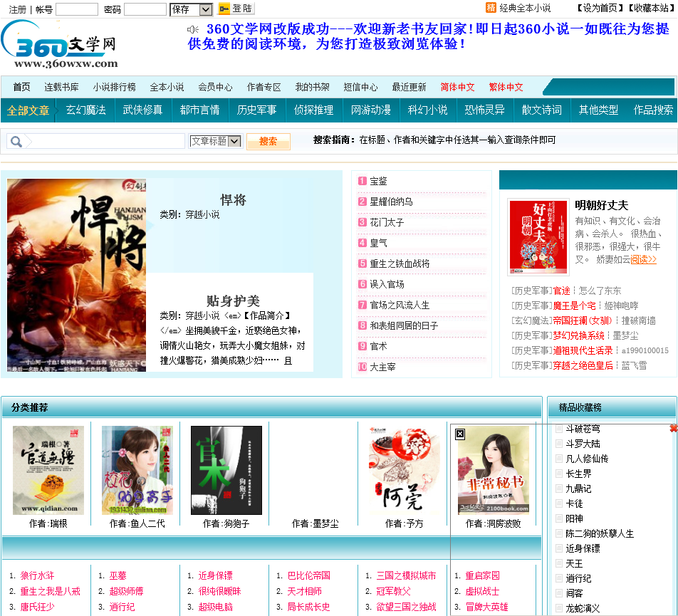The image size is (678, 616).
Task: Click the 经典全本小说 link
Action: click(525, 8)
